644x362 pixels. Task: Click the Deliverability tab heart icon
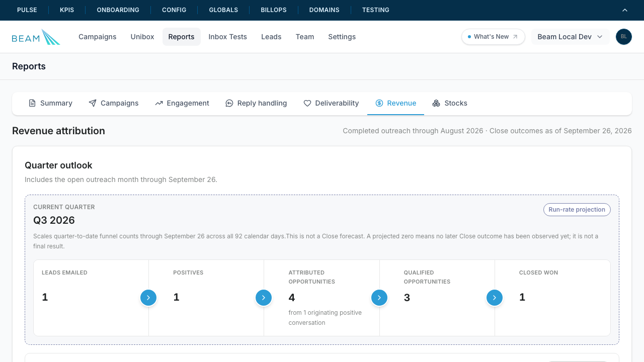pyautogui.click(x=307, y=103)
